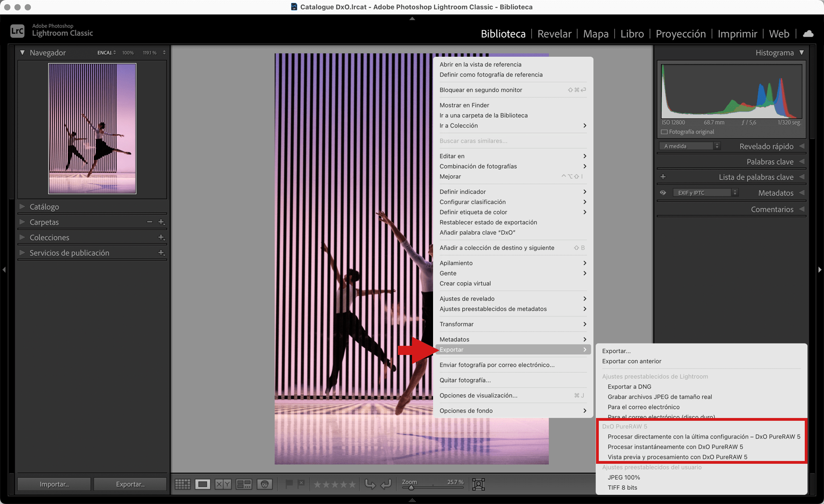Flag photo as pick in toolbar
Image resolution: width=824 pixels, height=504 pixels.
pos(289,483)
